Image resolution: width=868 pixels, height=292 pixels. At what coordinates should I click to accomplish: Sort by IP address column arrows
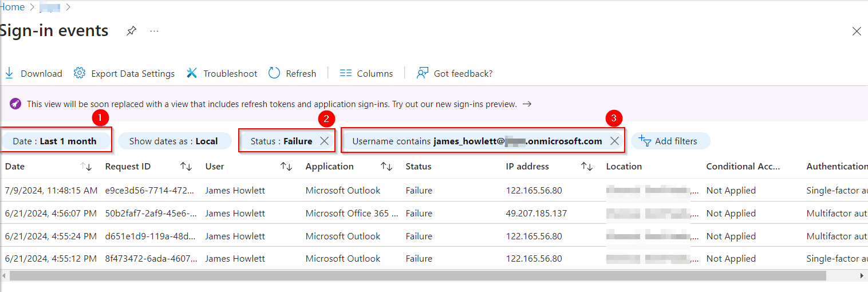[x=587, y=167]
